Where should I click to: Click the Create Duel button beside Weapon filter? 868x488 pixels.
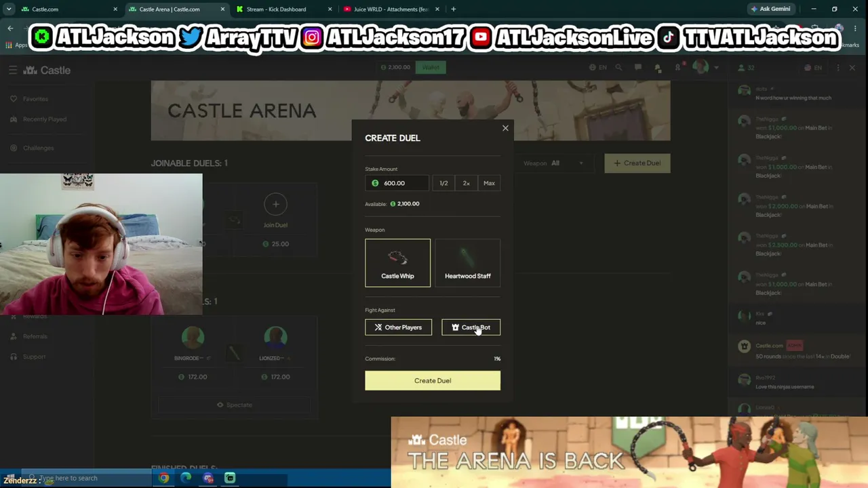coord(637,163)
